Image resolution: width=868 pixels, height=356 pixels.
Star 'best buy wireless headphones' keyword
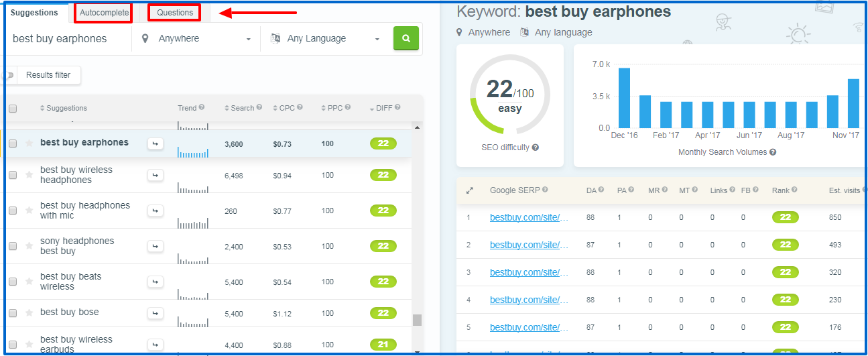coord(29,175)
